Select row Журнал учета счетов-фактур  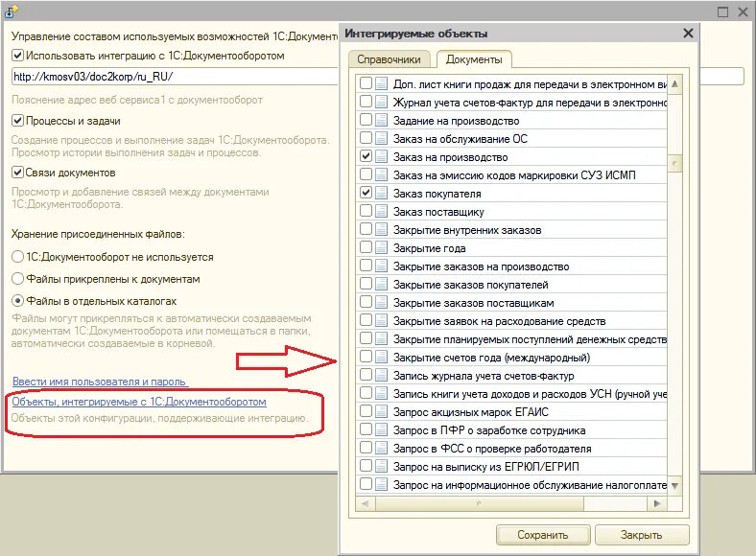pos(512,103)
